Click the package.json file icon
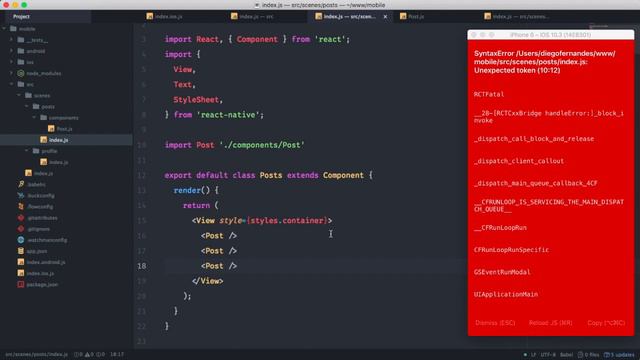The height and width of the screenshot is (360, 640). 21,284
